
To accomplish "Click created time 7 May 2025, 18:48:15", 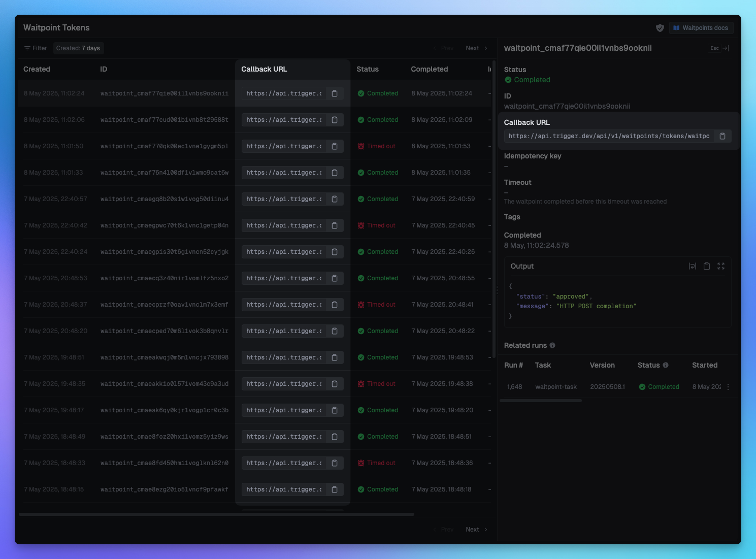I will (54, 489).
